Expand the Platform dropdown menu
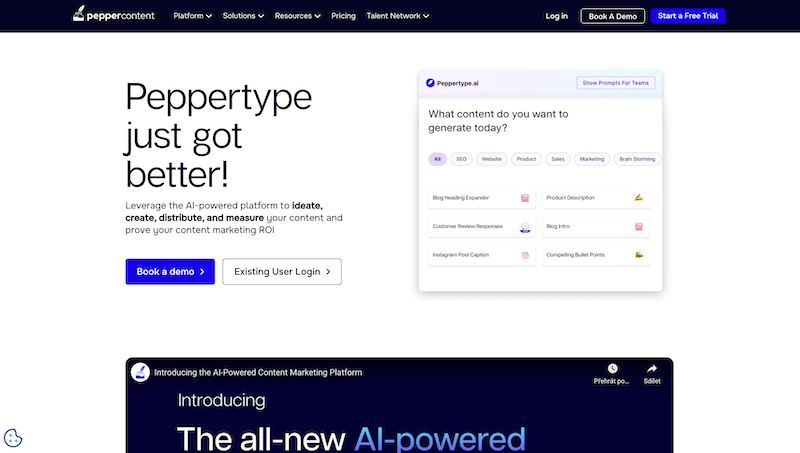 click(x=192, y=16)
